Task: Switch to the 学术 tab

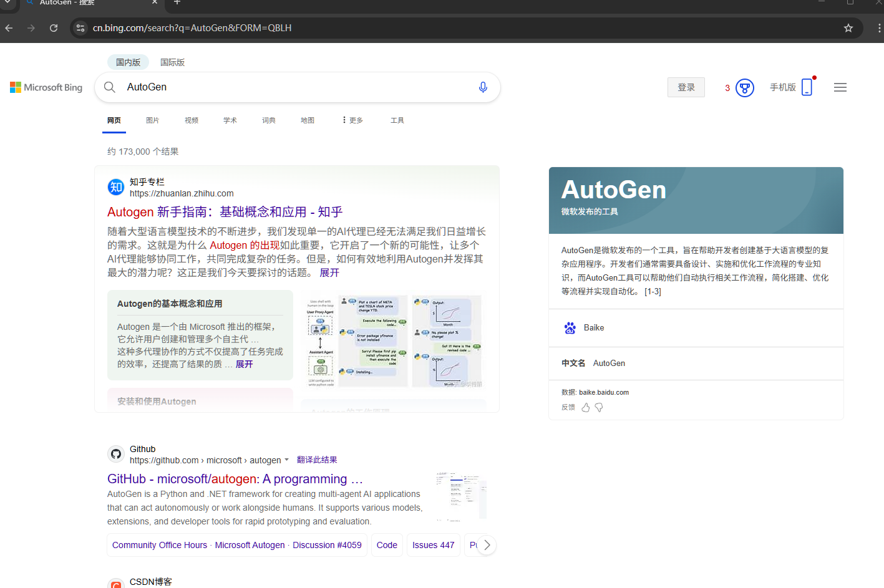Action: click(230, 120)
